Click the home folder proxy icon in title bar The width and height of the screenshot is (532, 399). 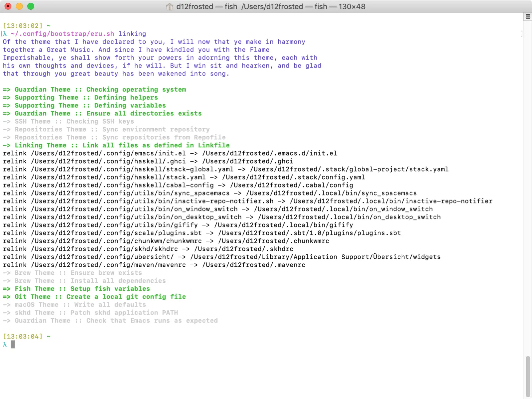[x=170, y=7]
